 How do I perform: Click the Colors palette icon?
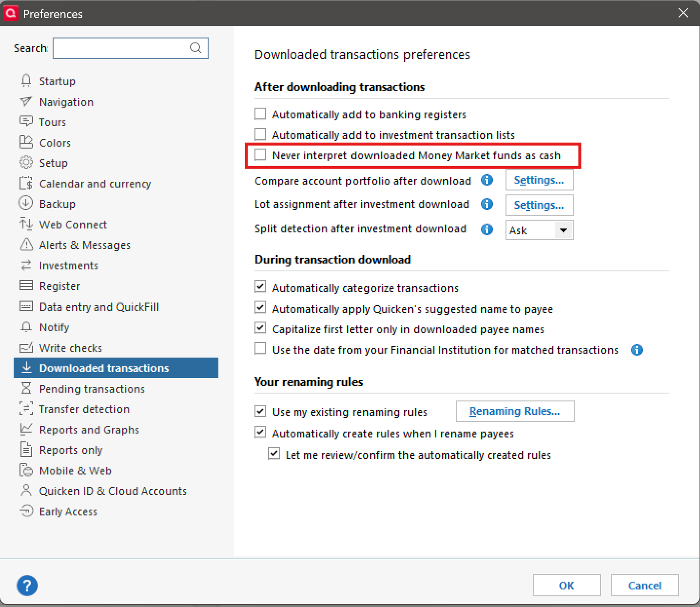pos(26,142)
